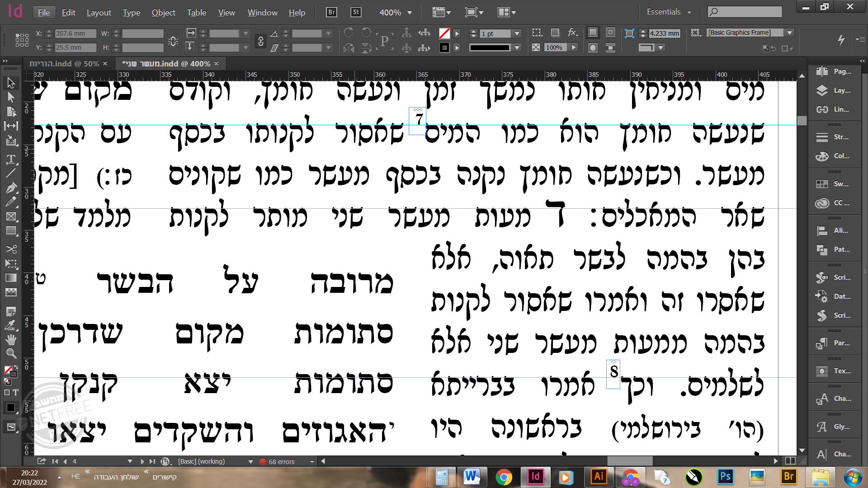Click the fill color swatch in control bar
Viewport: 868px width, 488px height.
[x=444, y=33]
